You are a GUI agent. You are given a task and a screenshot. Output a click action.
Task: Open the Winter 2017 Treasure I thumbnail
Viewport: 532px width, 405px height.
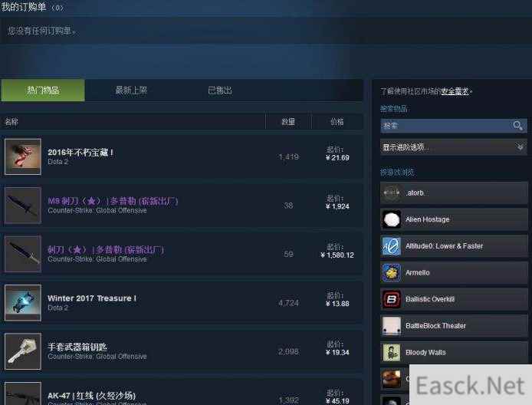coord(23,303)
